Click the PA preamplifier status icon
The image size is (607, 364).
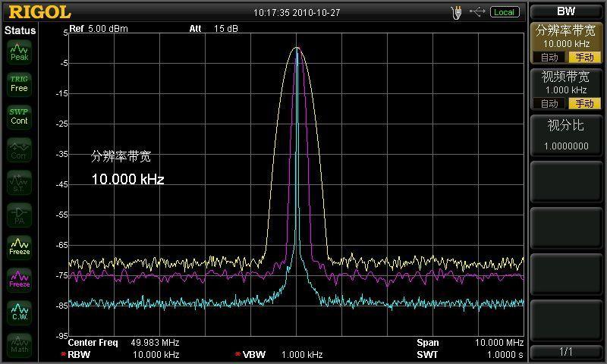click(x=20, y=215)
